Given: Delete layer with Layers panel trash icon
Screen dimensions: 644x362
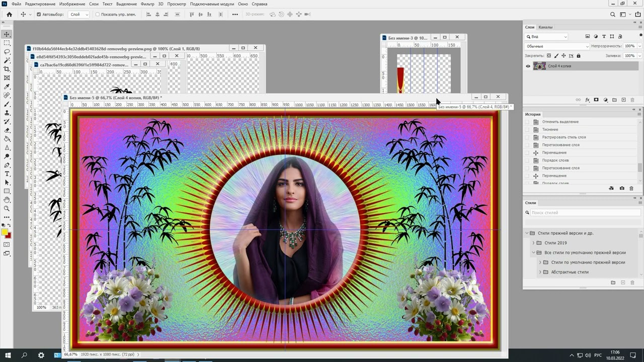Looking at the screenshot, I should [x=632, y=100].
